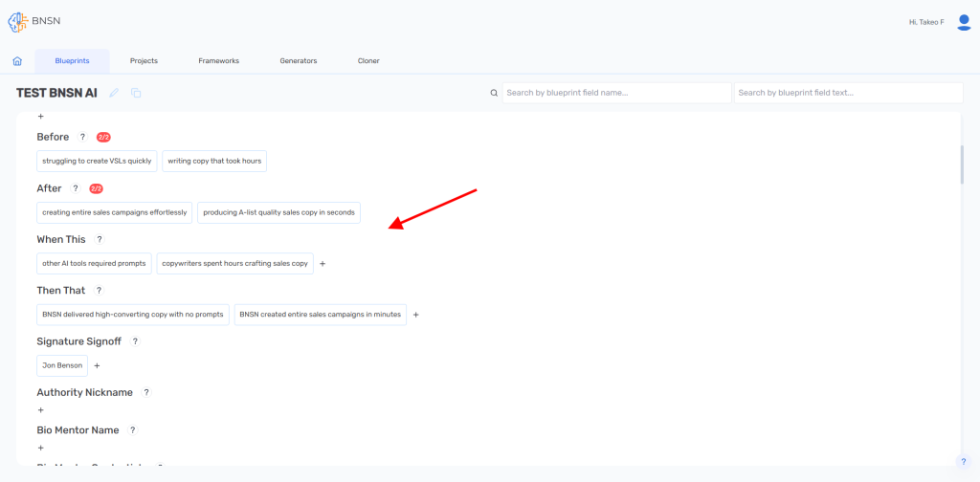Show help for Authority Nickname field
Screen dimensions: 980x482
146,393
